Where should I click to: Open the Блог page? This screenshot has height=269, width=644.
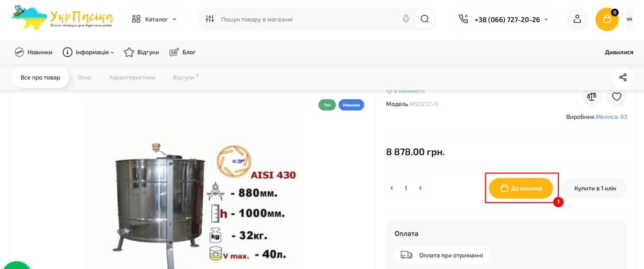[x=182, y=52]
